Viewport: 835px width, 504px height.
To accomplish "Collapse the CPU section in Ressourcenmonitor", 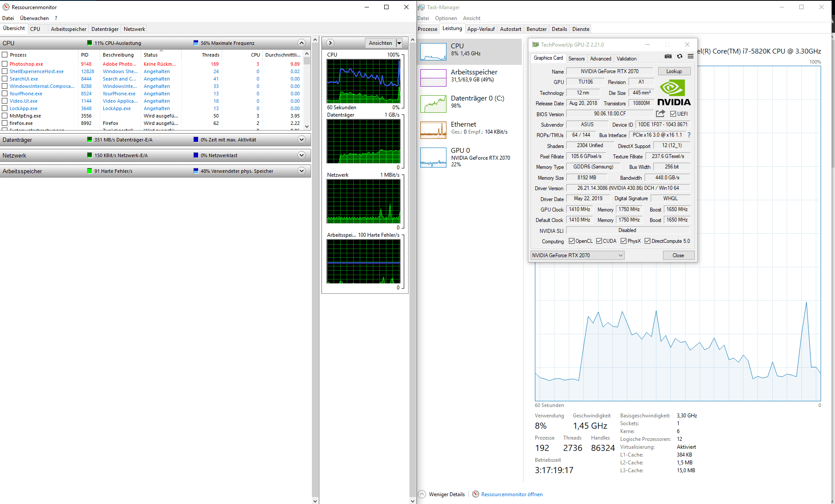I will click(x=301, y=43).
